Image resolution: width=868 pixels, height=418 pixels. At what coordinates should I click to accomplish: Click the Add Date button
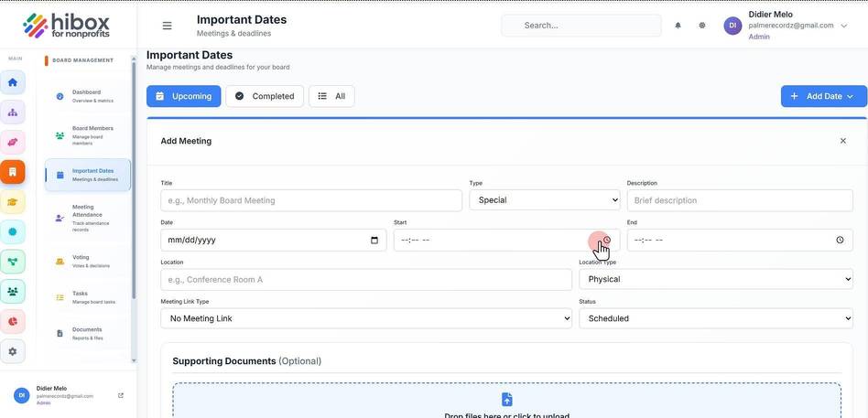point(824,96)
